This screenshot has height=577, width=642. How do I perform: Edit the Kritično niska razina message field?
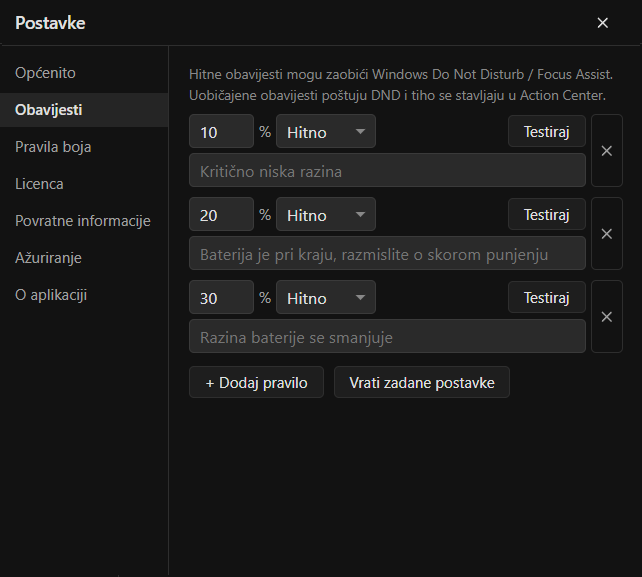pyautogui.click(x=387, y=170)
